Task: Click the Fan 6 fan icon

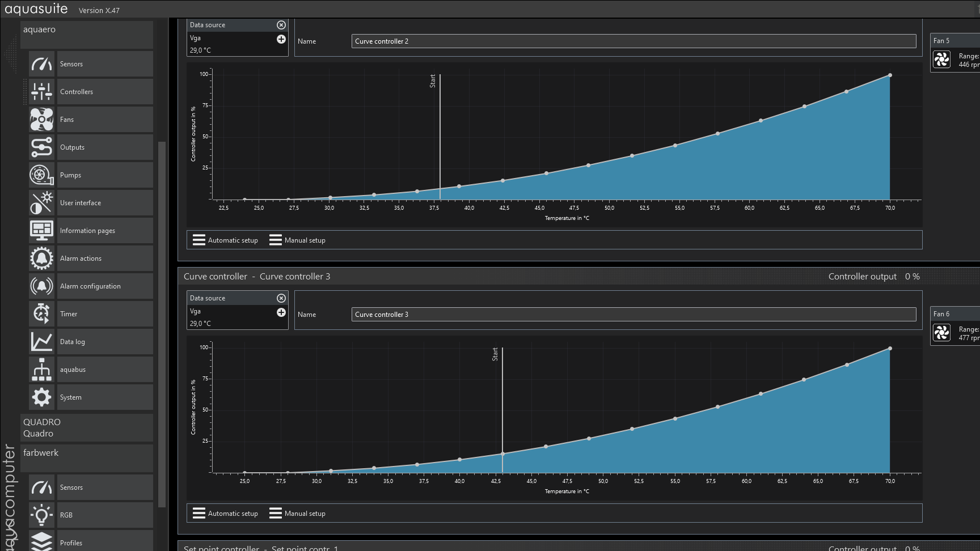Action: (x=942, y=333)
